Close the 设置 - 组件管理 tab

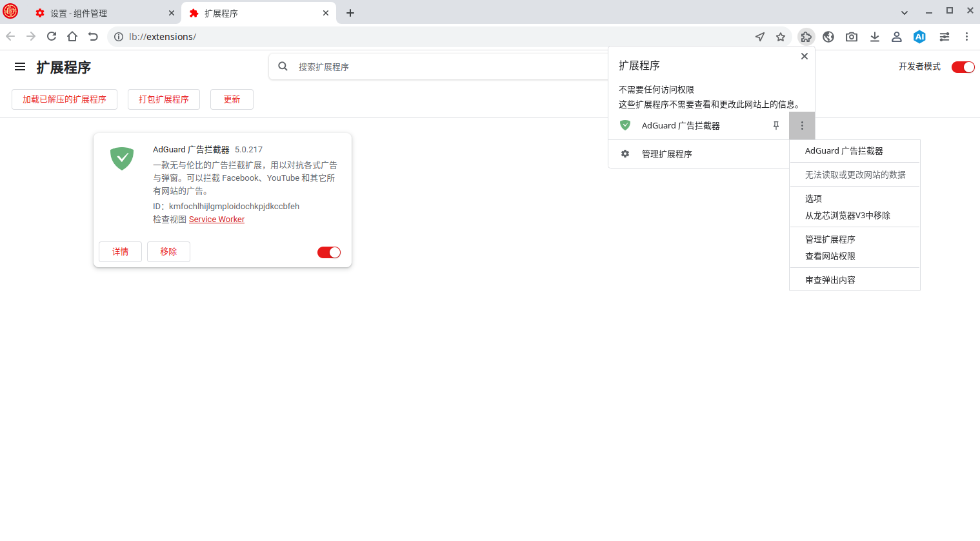click(x=172, y=13)
